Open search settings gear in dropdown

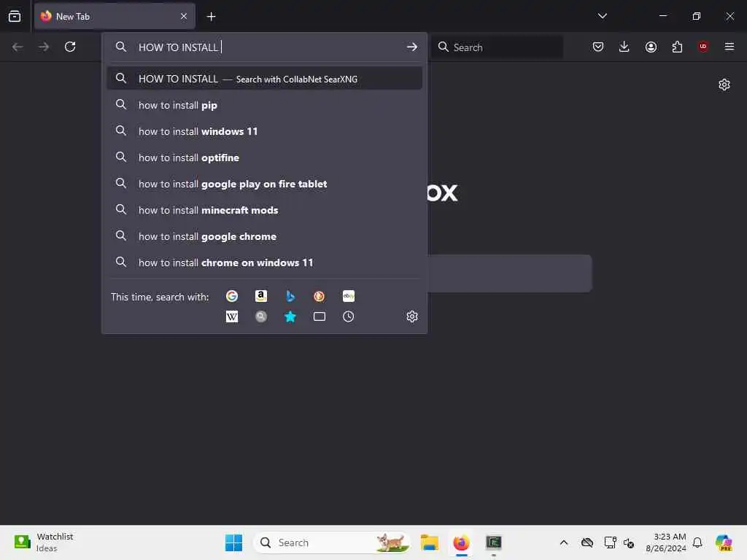(x=412, y=316)
